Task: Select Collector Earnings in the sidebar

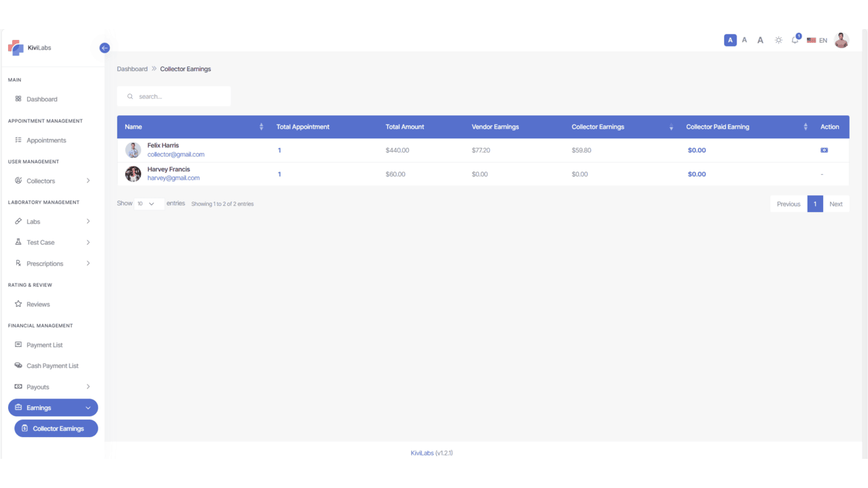Action: click(56, 428)
